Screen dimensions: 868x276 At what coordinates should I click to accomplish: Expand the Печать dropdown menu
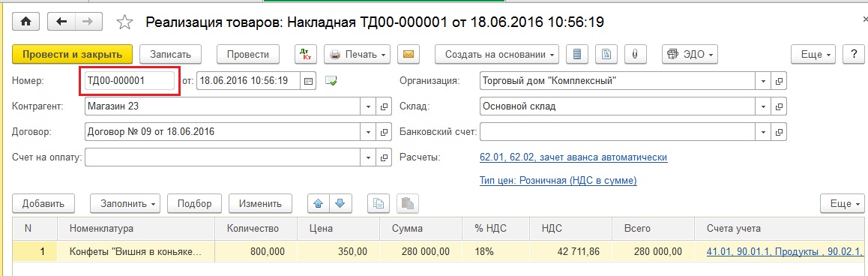coord(358,54)
